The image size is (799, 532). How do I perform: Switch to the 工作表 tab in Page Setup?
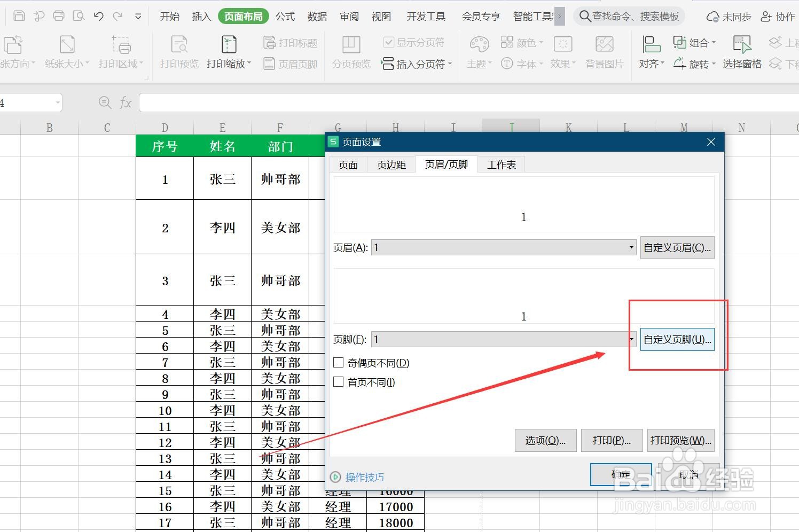click(501, 165)
